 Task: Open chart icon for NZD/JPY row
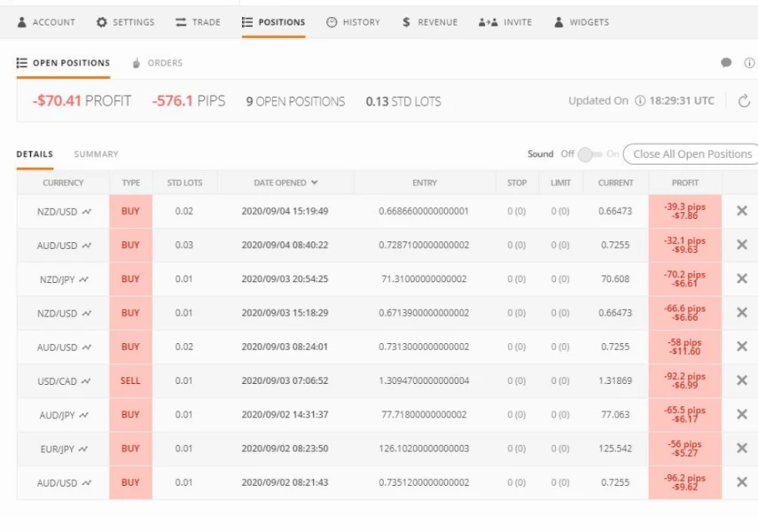[84, 279]
